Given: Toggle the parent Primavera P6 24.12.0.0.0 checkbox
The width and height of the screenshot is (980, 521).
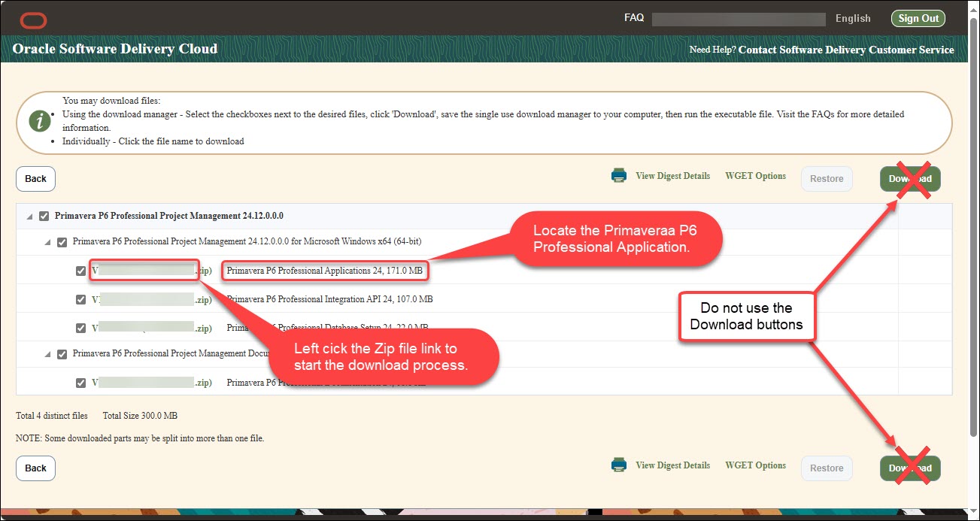Looking at the screenshot, I should 44,215.
